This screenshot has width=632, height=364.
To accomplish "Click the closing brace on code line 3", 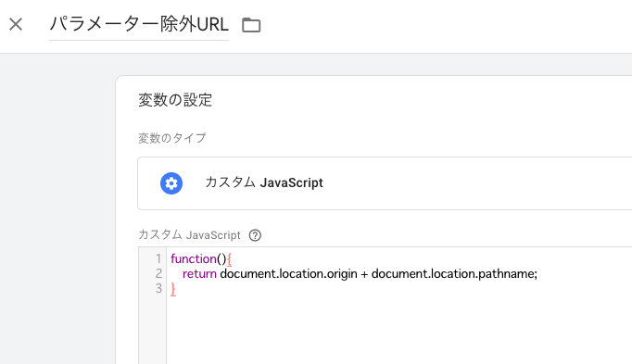I will point(173,289).
